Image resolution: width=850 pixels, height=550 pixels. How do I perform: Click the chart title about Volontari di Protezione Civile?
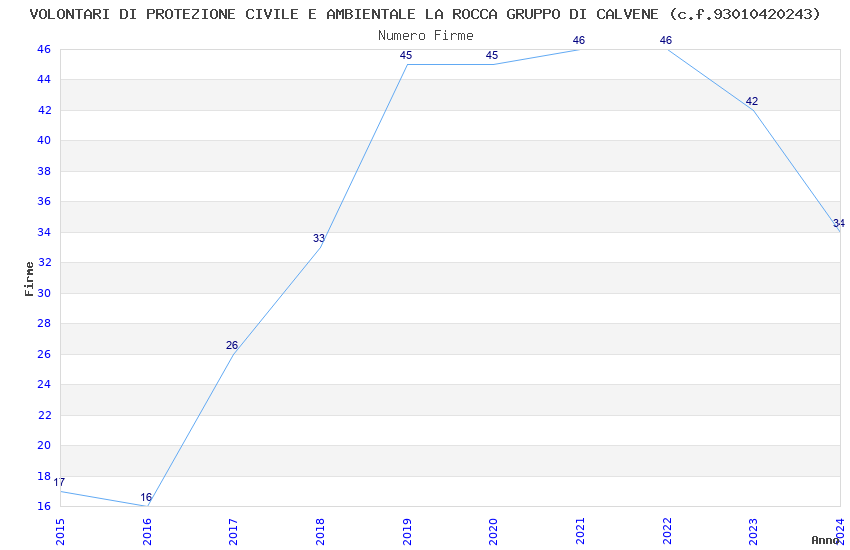425,14
